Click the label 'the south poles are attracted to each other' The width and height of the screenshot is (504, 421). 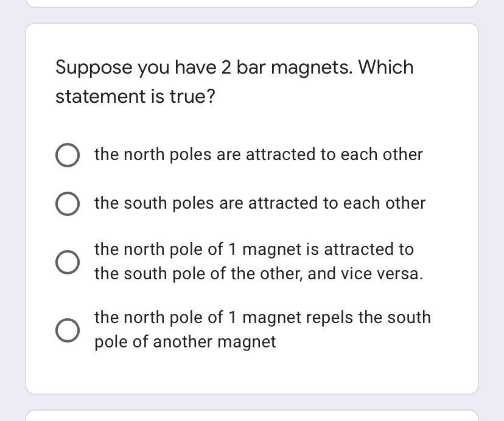(260, 203)
